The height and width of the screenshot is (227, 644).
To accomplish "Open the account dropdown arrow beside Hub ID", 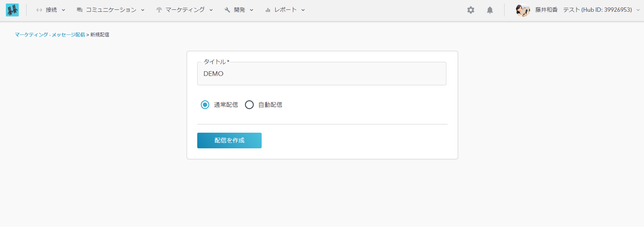I will click(638, 10).
